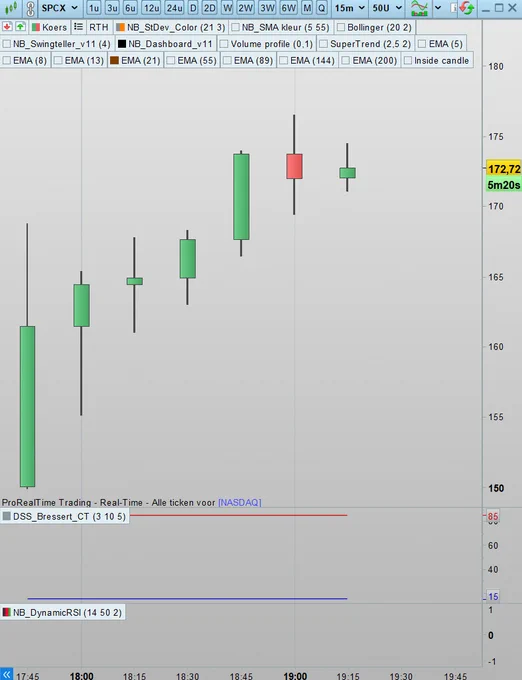Click the red down-arrow icon beside Koers
This screenshot has height=680, width=522.
click(7, 27)
